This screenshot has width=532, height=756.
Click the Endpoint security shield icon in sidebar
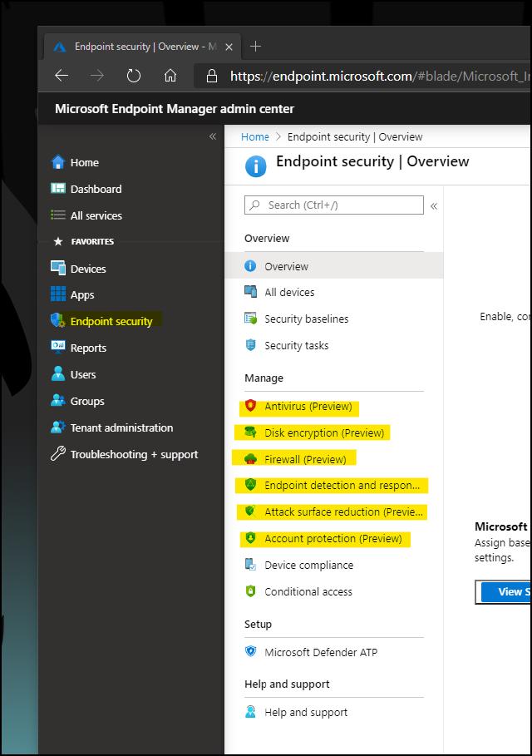58,321
